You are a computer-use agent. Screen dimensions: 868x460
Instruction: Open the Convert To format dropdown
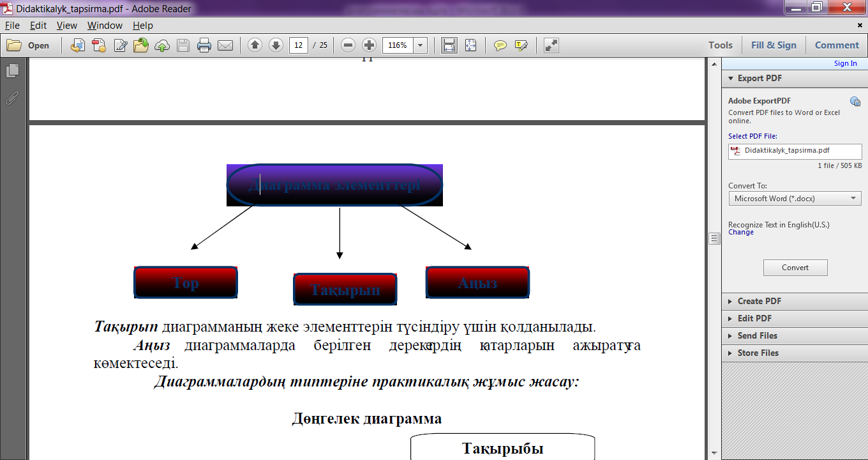point(795,199)
